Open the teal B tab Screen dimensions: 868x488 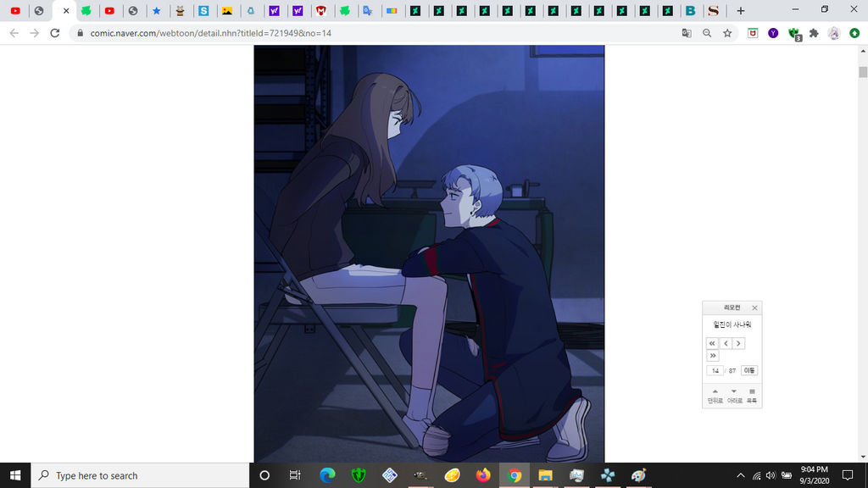[690, 10]
